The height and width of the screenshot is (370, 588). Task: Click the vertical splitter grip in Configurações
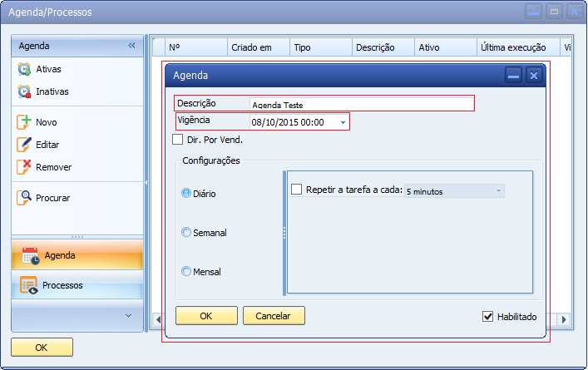coord(284,233)
